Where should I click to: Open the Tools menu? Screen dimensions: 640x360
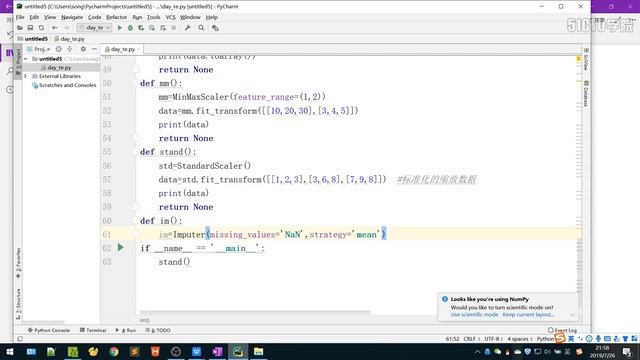tap(153, 17)
